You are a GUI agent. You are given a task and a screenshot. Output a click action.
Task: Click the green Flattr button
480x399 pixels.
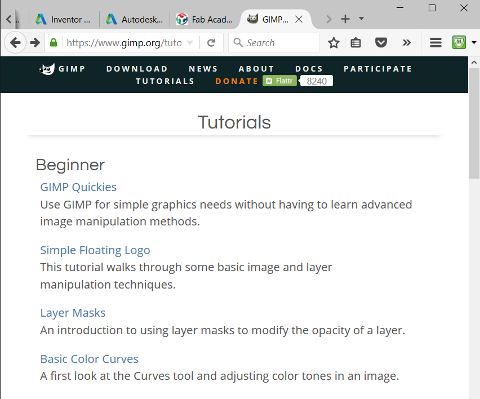coord(280,81)
